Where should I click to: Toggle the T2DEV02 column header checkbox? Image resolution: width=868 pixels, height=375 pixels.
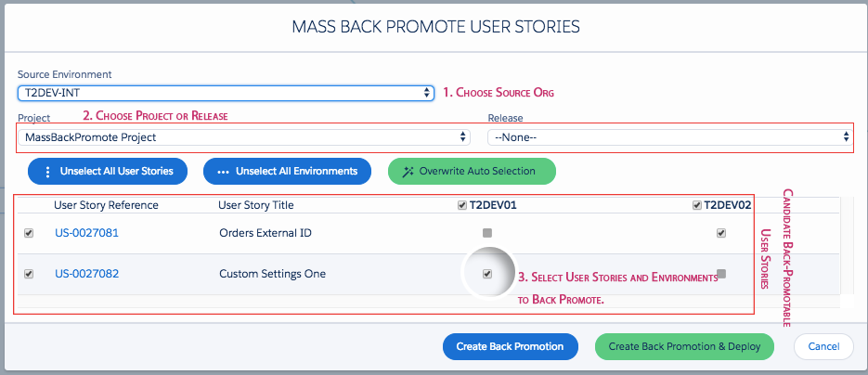697,205
